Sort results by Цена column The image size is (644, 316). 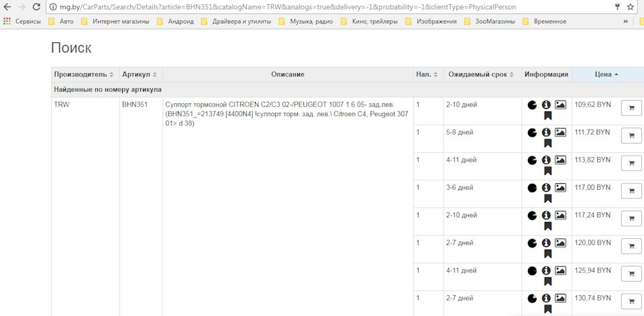(607, 74)
